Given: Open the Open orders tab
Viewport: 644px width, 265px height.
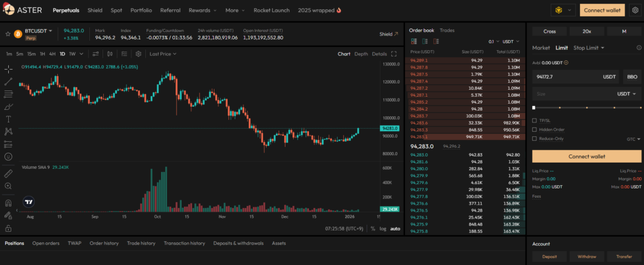Looking at the screenshot, I should (x=46, y=243).
